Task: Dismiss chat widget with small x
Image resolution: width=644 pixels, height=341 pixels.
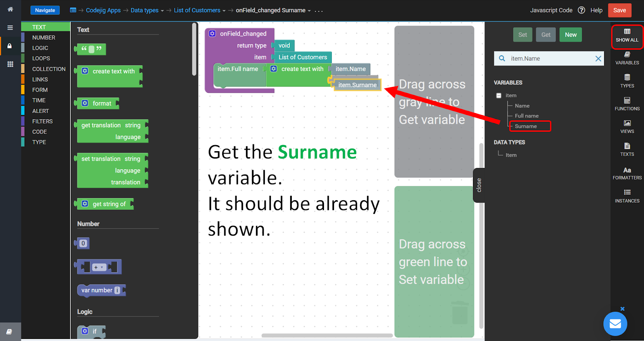Action: coord(622,309)
